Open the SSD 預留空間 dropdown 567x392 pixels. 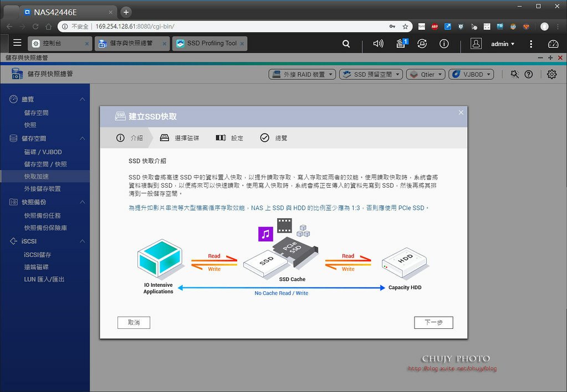coord(371,74)
